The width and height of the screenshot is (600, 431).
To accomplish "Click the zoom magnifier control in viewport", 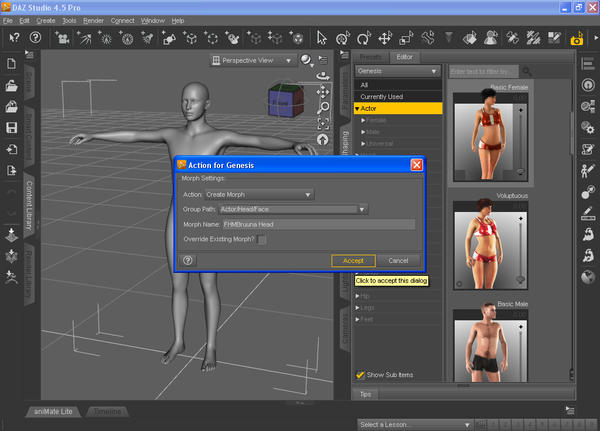I will point(323,108).
